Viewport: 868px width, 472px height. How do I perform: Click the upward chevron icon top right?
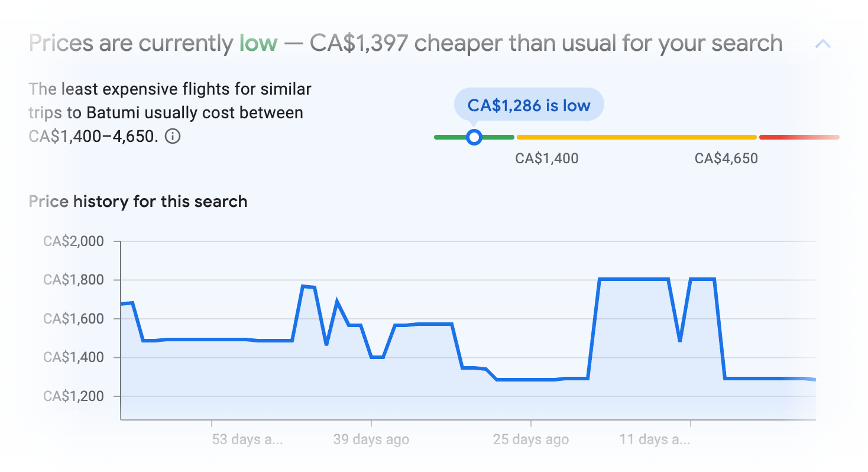pos(824,43)
